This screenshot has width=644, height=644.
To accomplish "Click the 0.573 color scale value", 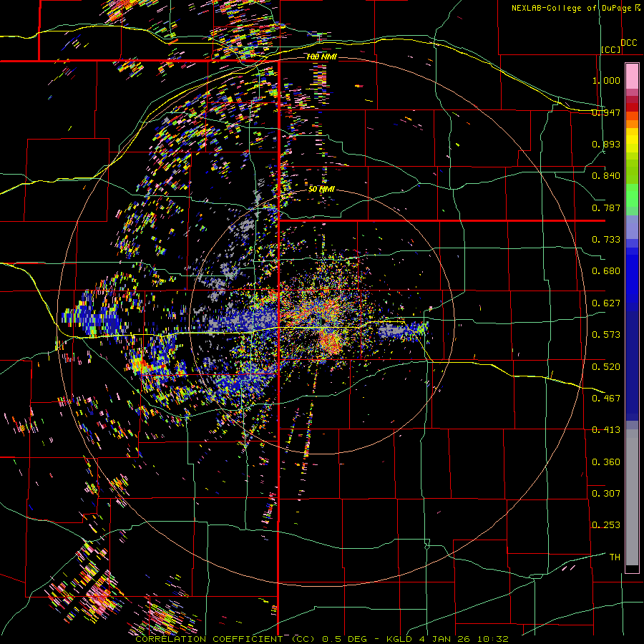I will click(x=606, y=335).
